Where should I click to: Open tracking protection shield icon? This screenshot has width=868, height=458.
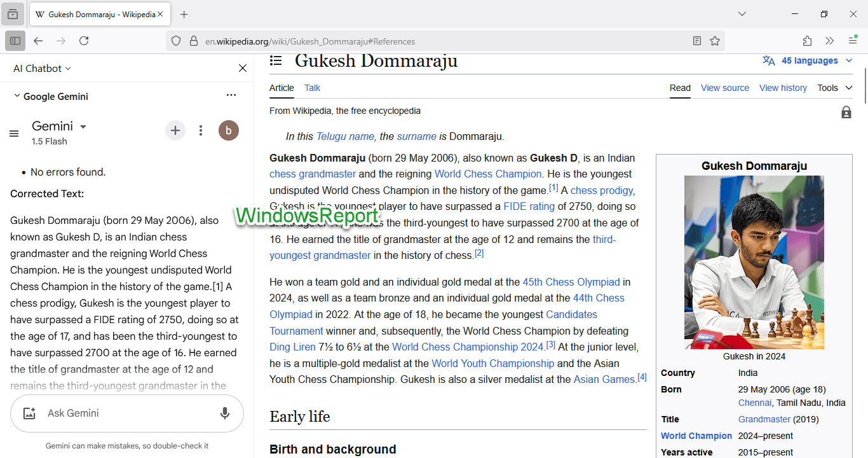(177, 41)
